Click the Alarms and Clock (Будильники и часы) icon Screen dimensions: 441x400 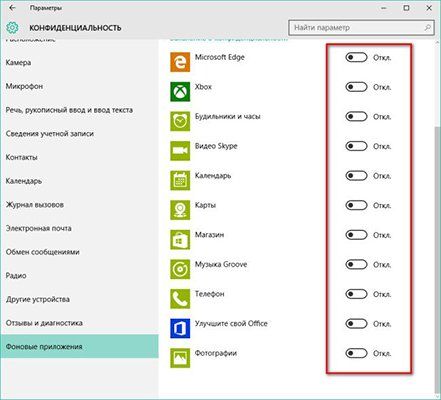pyautogui.click(x=180, y=121)
